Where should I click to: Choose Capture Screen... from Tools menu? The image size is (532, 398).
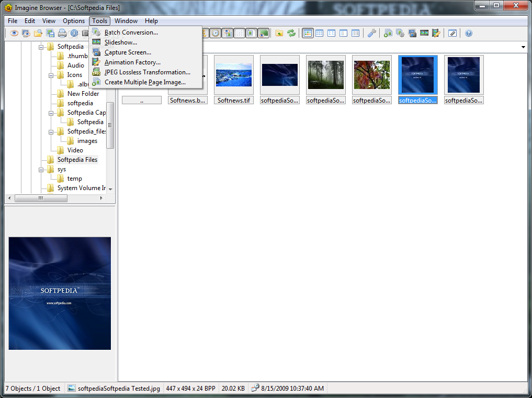coord(145,52)
